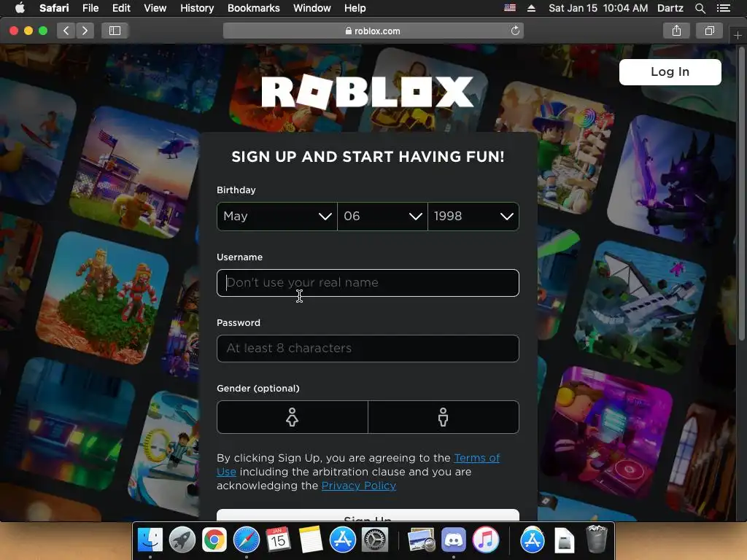Screen dimensions: 747x560
Task: Reload the roblox.com page
Action: pos(515,31)
